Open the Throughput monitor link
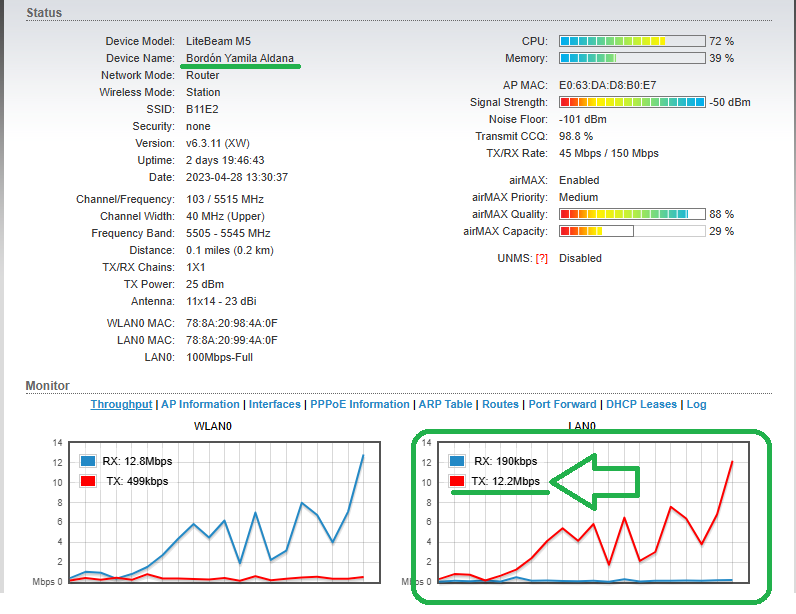This screenshot has width=796, height=614. [121, 404]
